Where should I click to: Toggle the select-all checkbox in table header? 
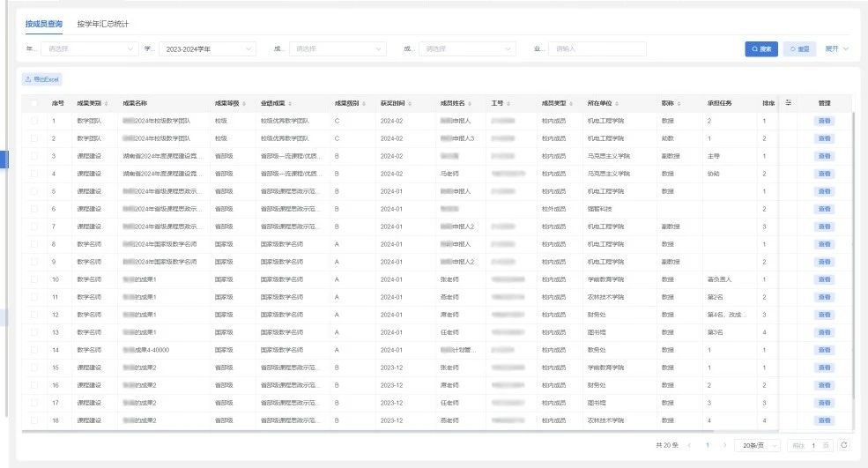coord(34,104)
